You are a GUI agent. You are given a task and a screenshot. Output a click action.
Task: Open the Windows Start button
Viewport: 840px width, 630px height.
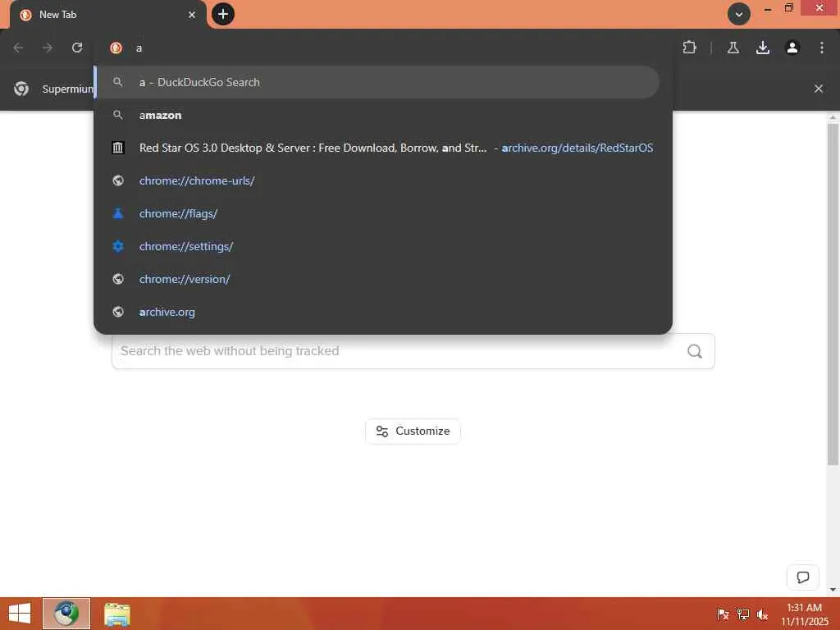(x=20, y=614)
